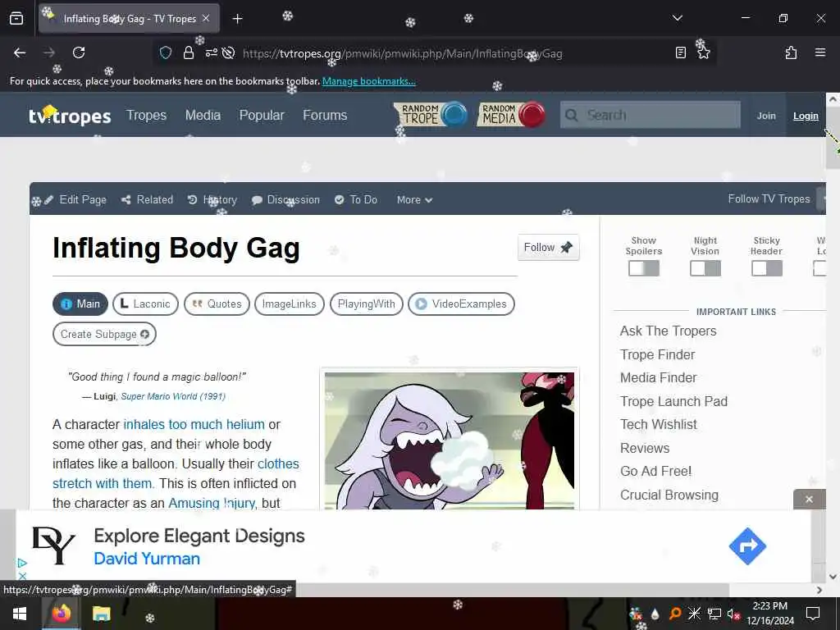This screenshot has height=630, width=840.
Task: Open File Explorer from taskbar
Action: 101,614
